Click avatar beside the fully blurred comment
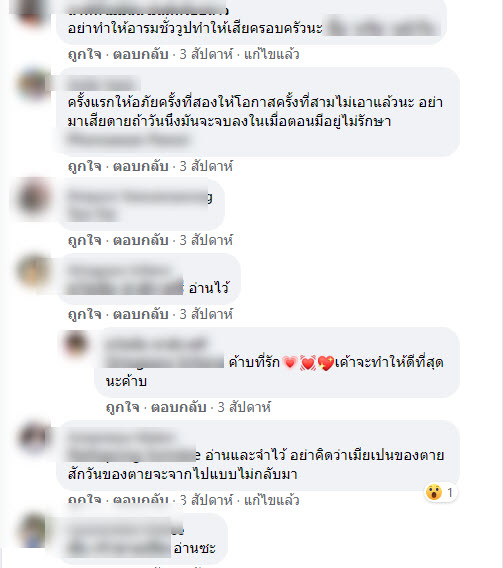This screenshot has width=503, height=568. click(x=33, y=197)
